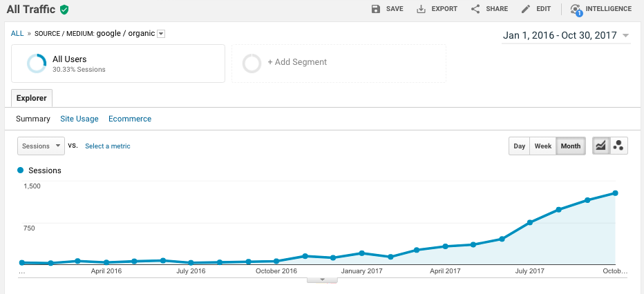The width and height of the screenshot is (644, 294).
Task: Click the Share icon
Action: (475, 9)
